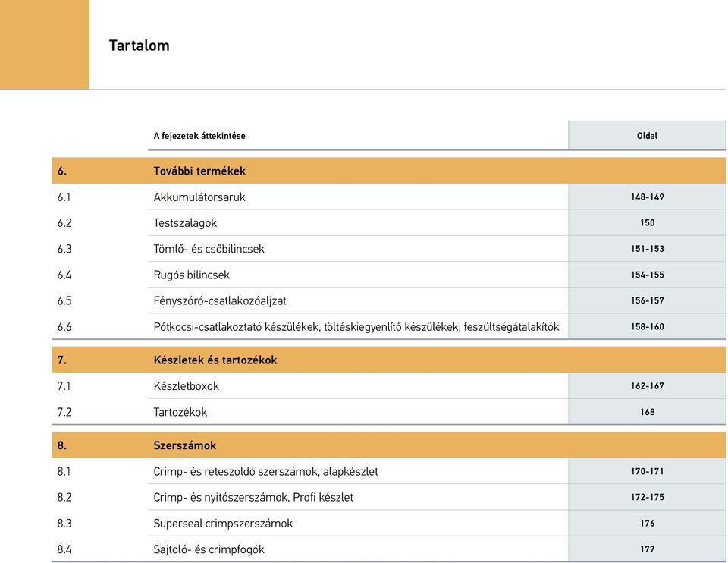This screenshot has width=728, height=563.
Task: Select the Testszalagok table of contents row
Action: (388, 222)
